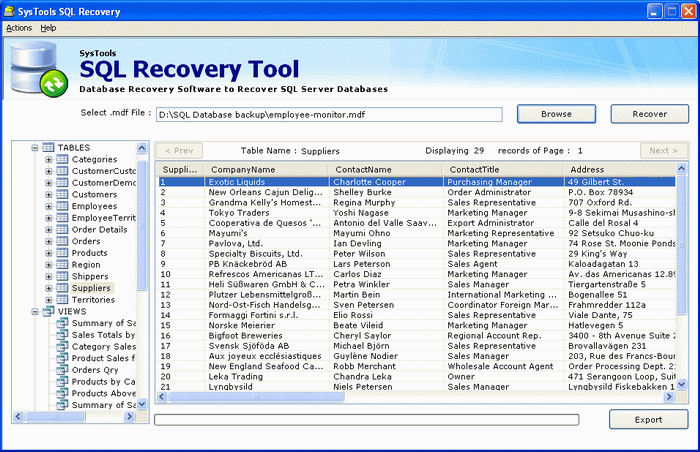Click the TABLES root node icon
Viewport: 700px width, 452px height.
(x=49, y=147)
